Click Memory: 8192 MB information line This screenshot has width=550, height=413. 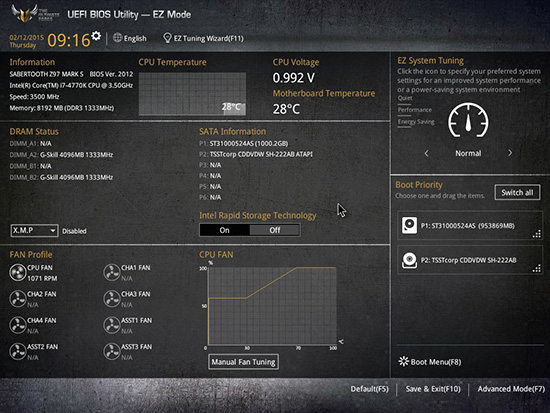click(x=62, y=108)
